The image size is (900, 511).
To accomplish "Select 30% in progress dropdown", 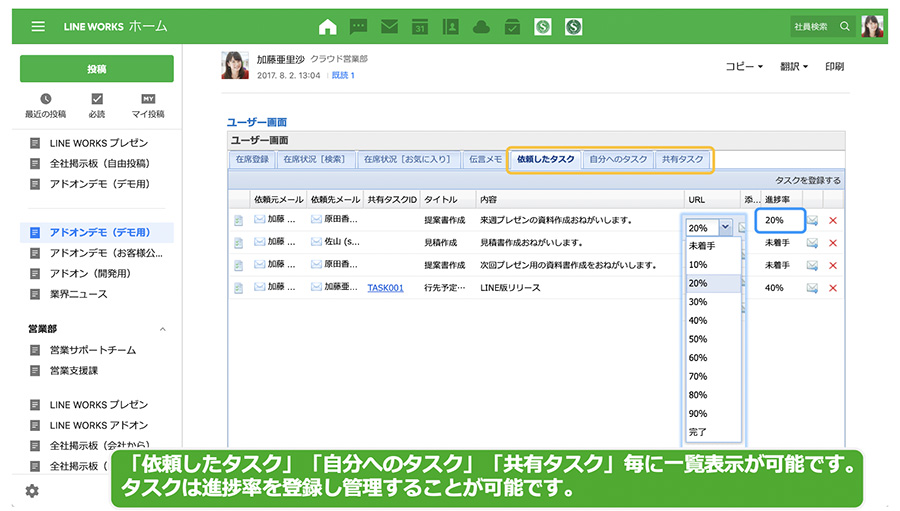I will (x=713, y=302).
